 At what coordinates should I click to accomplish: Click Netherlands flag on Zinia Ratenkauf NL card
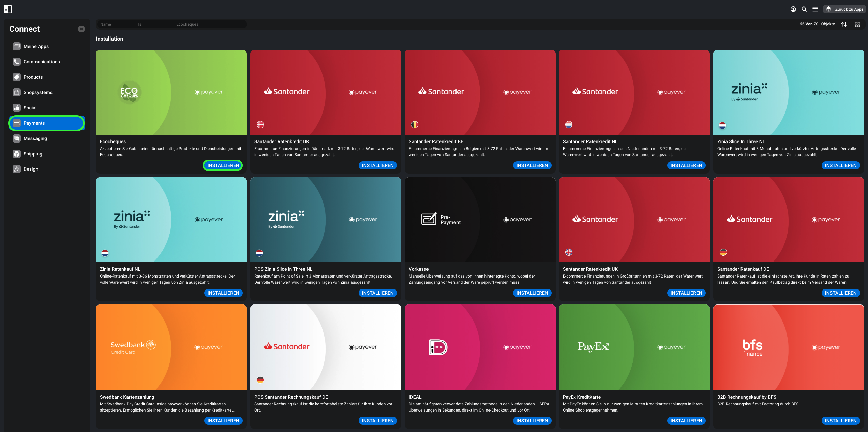coord(105,253)
